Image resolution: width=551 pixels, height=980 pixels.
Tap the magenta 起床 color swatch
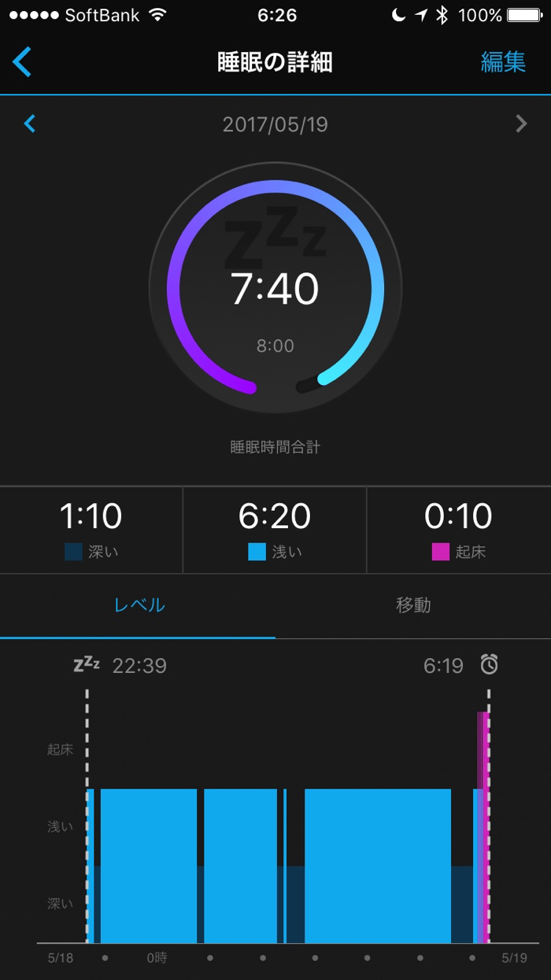pyautogui.click(x=440, y=552)
